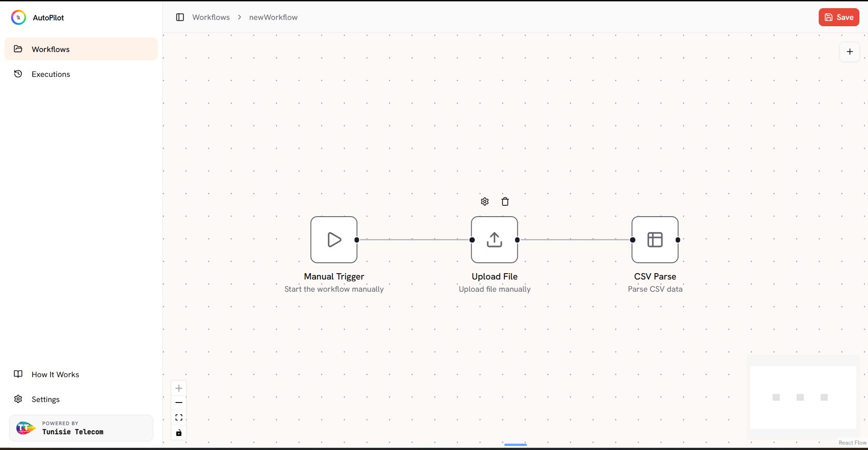Toggle canvas interactivity lock
Screen dimensions: 868x450
coord(179,433)
